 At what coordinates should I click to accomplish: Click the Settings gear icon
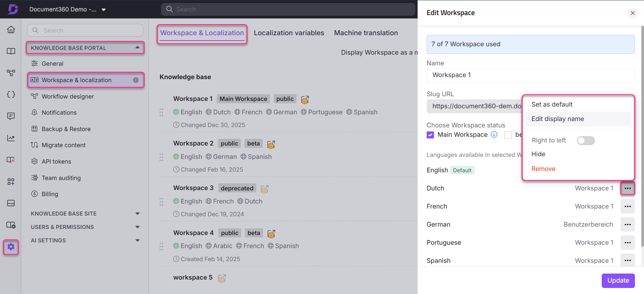click(x=11, y=247)
